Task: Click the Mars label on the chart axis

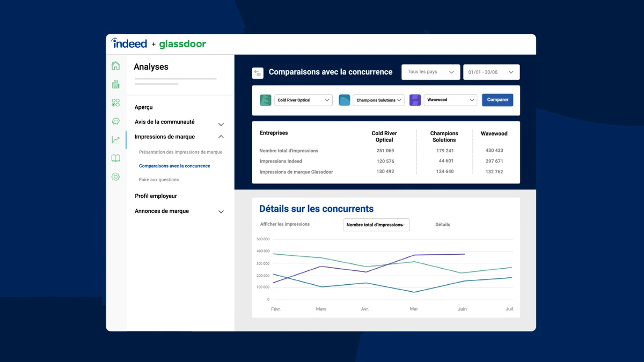Action: click(321, 309)
